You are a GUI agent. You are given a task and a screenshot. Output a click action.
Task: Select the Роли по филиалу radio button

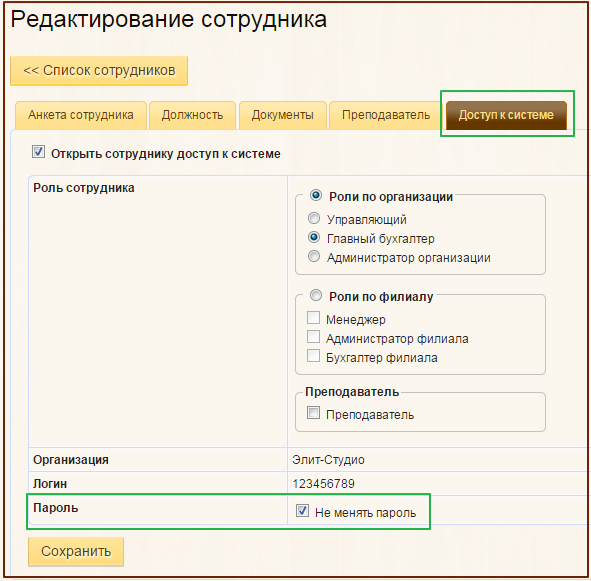click(x=315, y=295)
